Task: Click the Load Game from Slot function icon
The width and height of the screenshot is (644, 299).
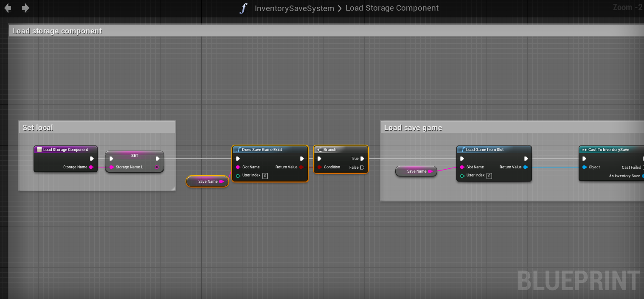Action: pyautogui.click(x=462, y=150)
